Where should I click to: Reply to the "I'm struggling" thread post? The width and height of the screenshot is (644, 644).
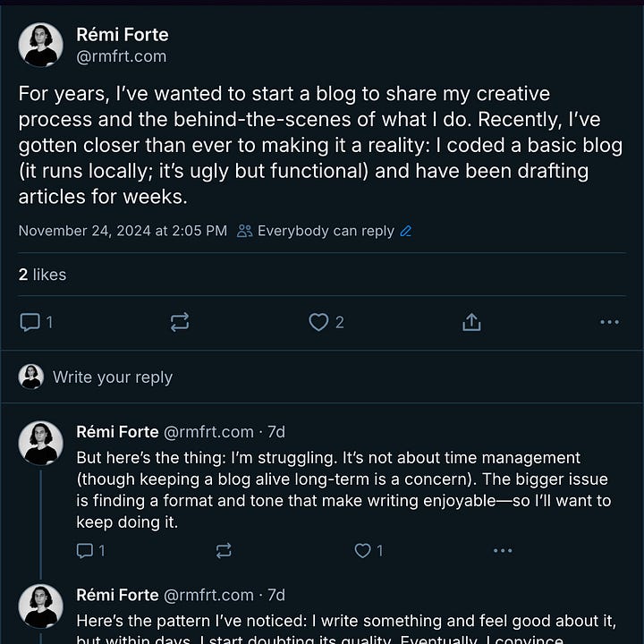(86, 551)
